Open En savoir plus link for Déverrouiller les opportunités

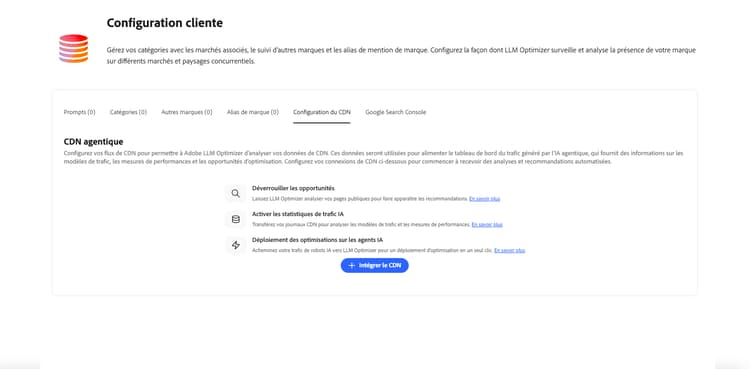[485, 199]
